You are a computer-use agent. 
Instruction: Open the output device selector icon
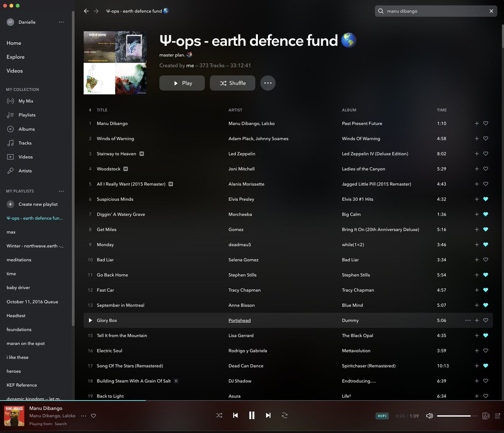(486, 416)
